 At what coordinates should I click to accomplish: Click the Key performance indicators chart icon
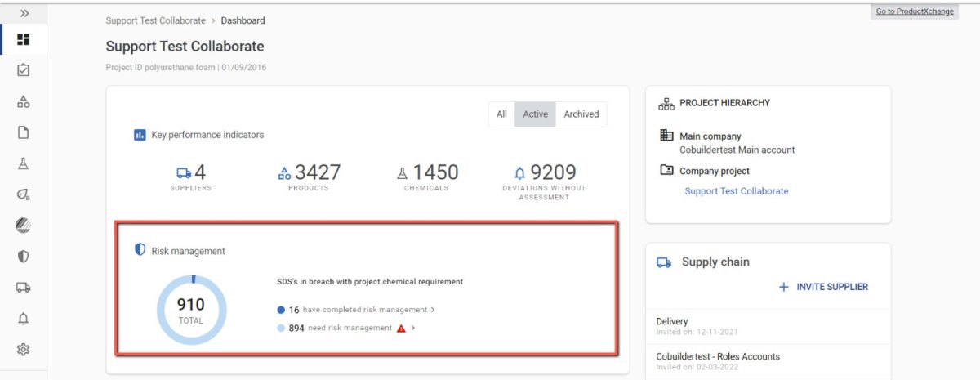(x=140, y=135)
